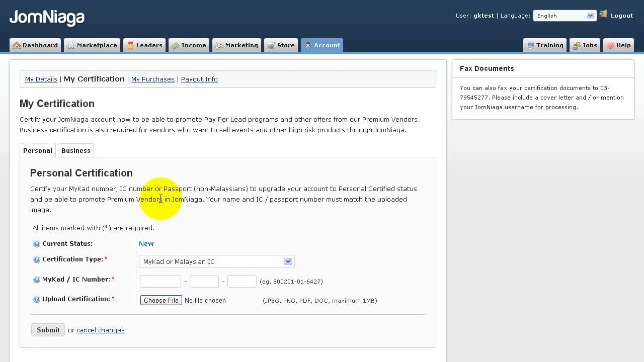The height and width of the screenshot is (362, 644).
Task: Click the example '800201-01-6427' text
Action: pyautogui.click(x=297, y=282)
